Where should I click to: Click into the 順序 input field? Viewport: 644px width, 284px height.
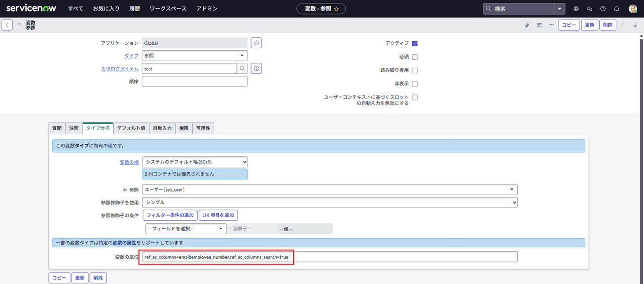pos(194,81)
